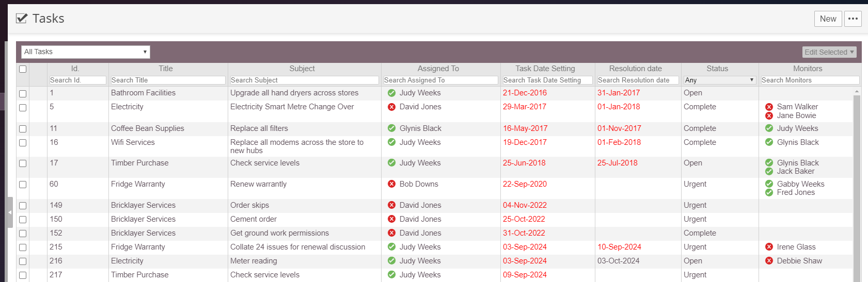Image resolution: width=868 pixels, height=282 pixels.
Task: Tick checkbox for task 60 Fridge Warranty
Action: (x=23, y=185)
